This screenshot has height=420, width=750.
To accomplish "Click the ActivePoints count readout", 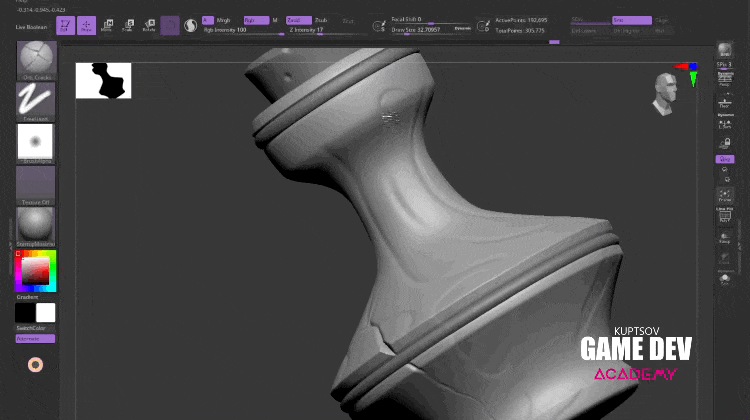I will click(x=521, y=20).
